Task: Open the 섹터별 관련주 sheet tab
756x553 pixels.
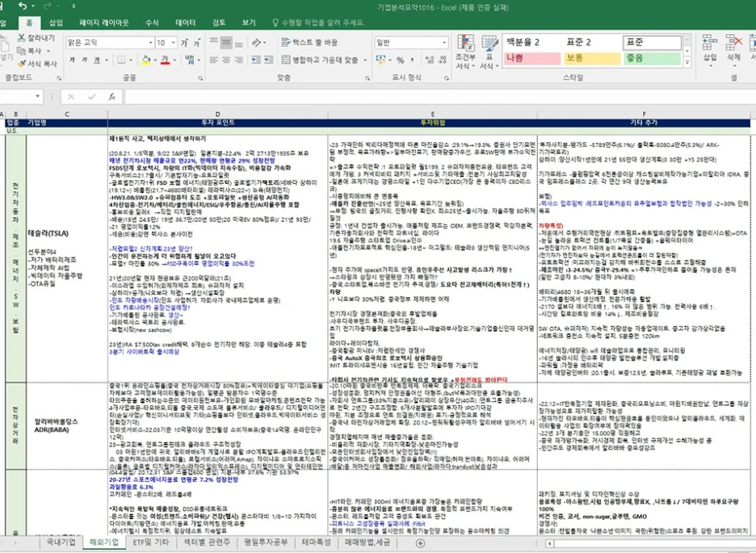Action: point(206,543)
